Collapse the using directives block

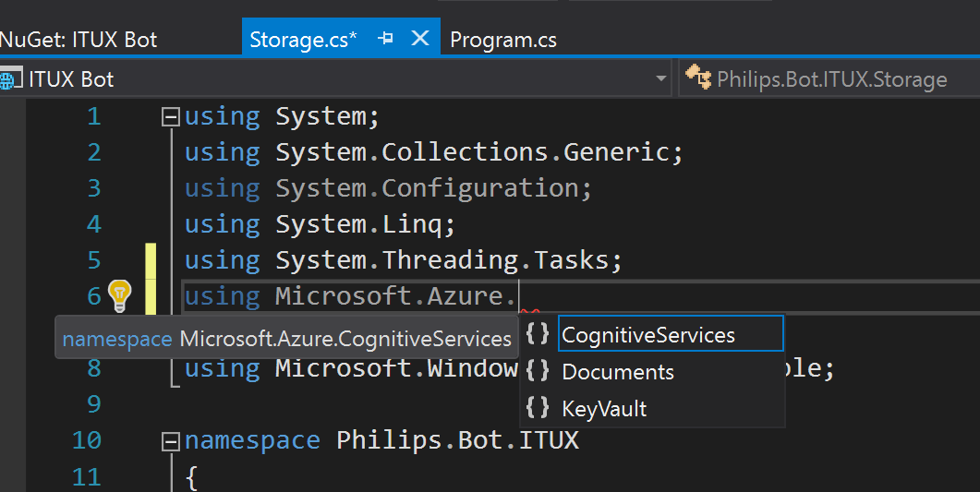coord(170,116)
